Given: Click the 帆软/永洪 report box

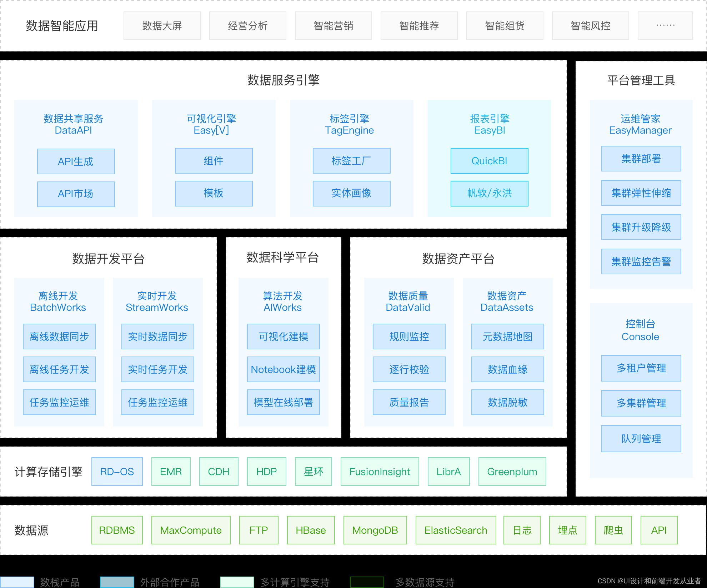Looking at the screenshot, I should [x=489, y=193].
